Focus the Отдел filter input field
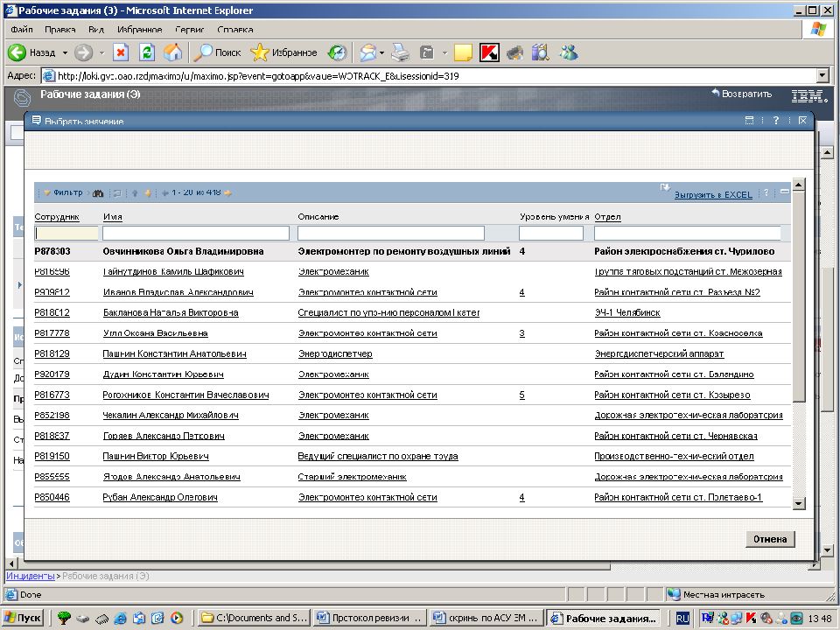 [688, 233]
